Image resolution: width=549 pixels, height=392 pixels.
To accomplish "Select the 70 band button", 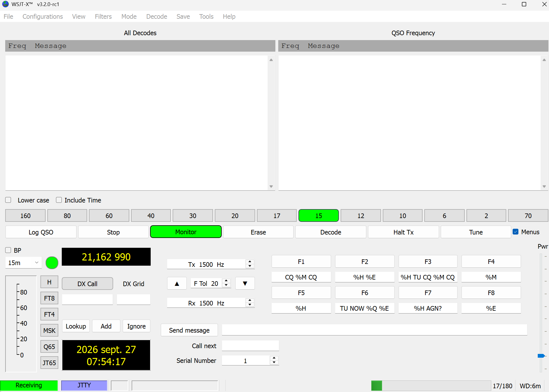I will point(528,216).
